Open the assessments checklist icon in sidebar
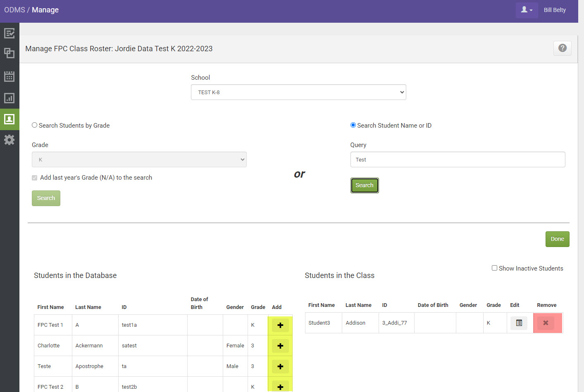The image size is (584, 392). (x=10, y=33)
